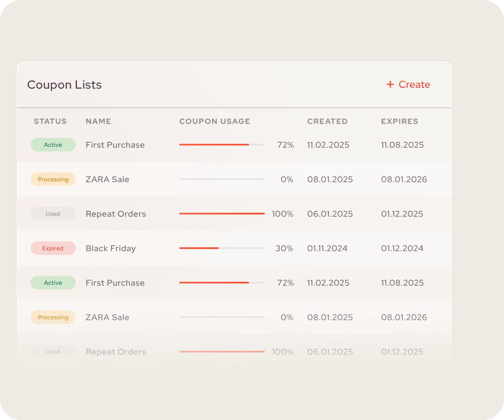Image resolution: width=504 pixels, height=420 pixels.
Task: Click the COUPON USAGE column header
Action: [215, 121]
